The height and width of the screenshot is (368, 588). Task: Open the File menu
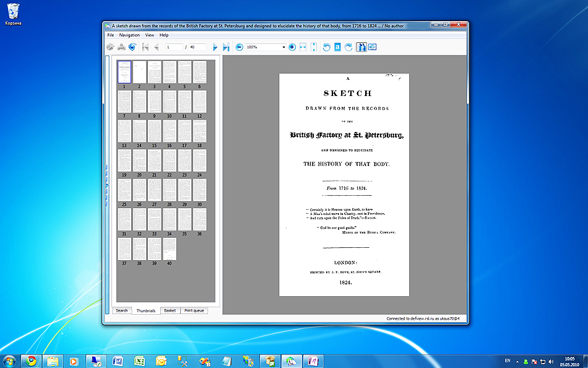[x=111, y=35]
